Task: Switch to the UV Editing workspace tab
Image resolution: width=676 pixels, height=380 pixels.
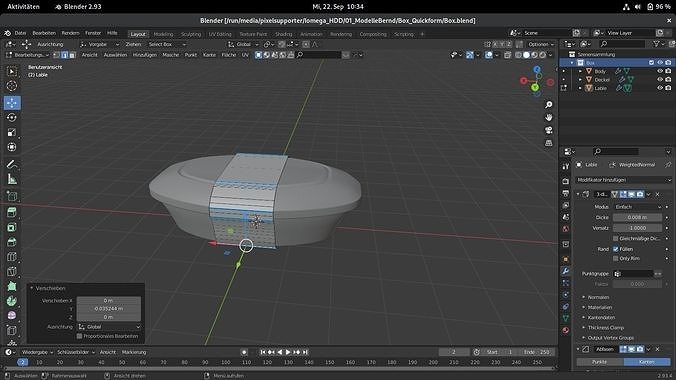Action: 220,34
